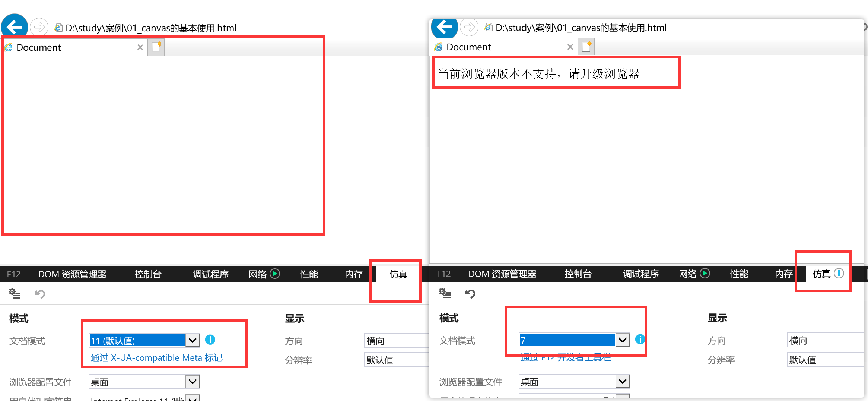Close the Document tab in the right browser
This screenshot has height=401, width=868.
[x=570, y=47]
